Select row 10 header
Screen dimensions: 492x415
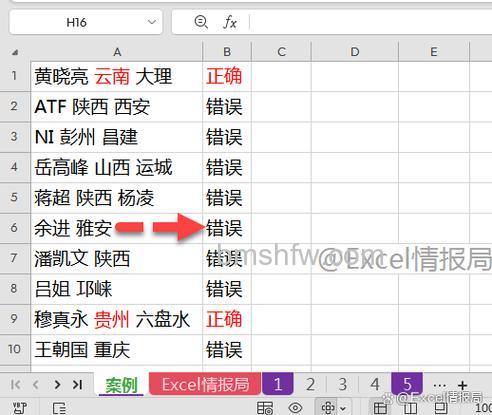tap(15, 349)
